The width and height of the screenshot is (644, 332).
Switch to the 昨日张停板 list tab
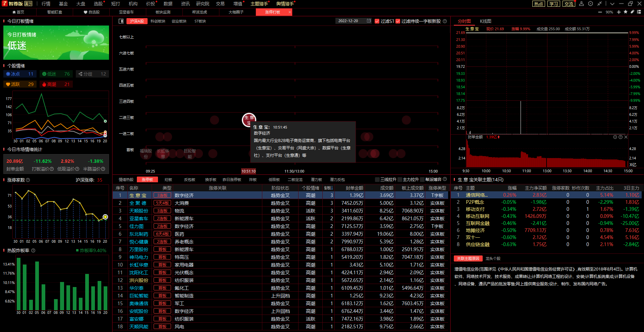(232, 180)
